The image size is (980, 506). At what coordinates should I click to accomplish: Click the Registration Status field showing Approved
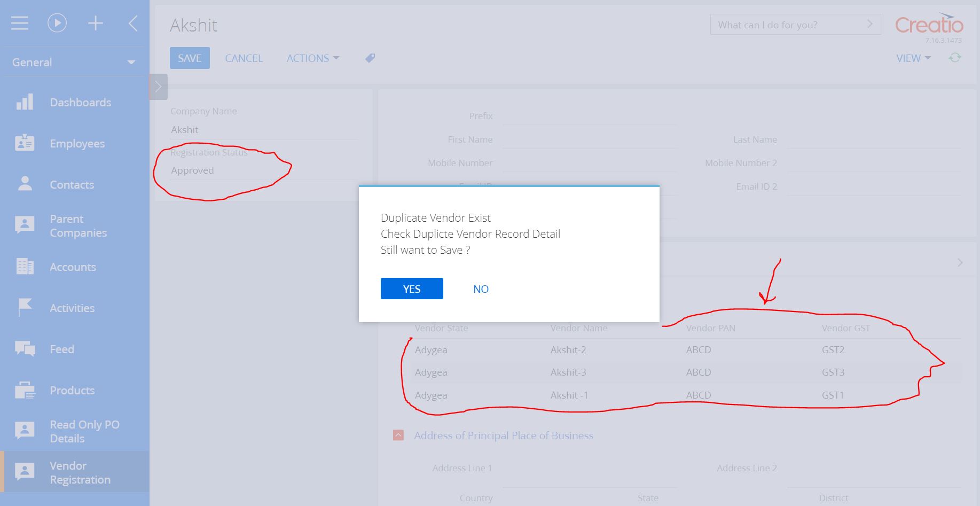pos(264,170)
